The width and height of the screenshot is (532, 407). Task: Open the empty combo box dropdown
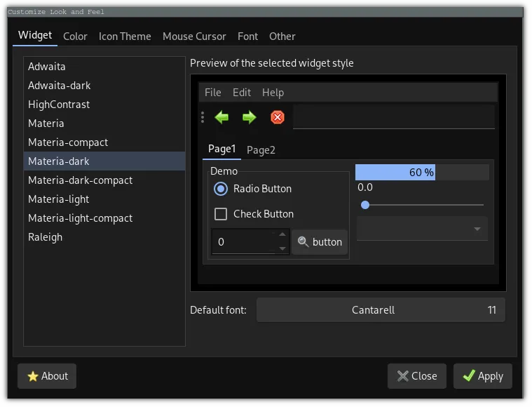click(422, 229)
